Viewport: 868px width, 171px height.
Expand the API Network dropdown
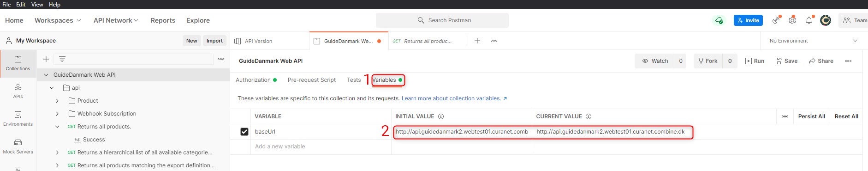tap(116, 20)
